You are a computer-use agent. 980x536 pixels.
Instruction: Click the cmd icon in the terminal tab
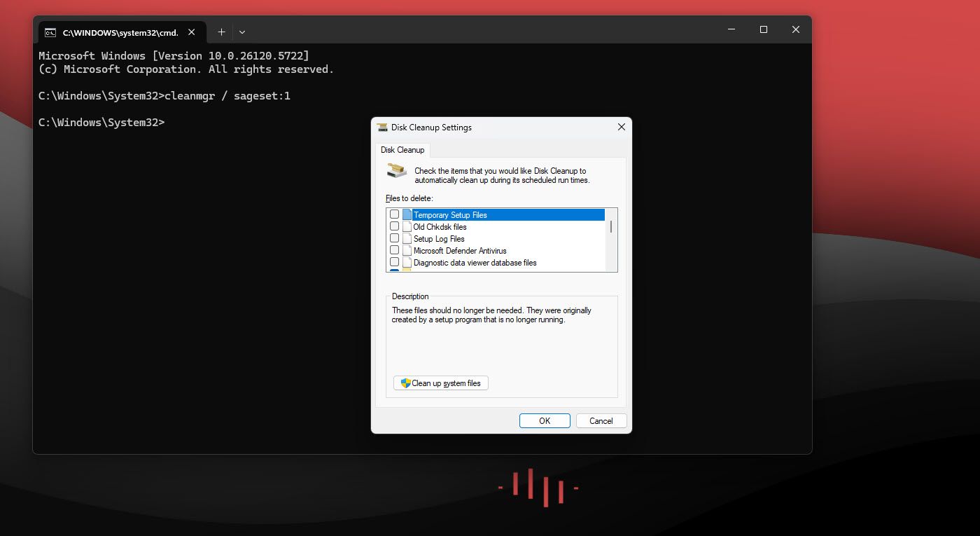(x=50, y=32)
